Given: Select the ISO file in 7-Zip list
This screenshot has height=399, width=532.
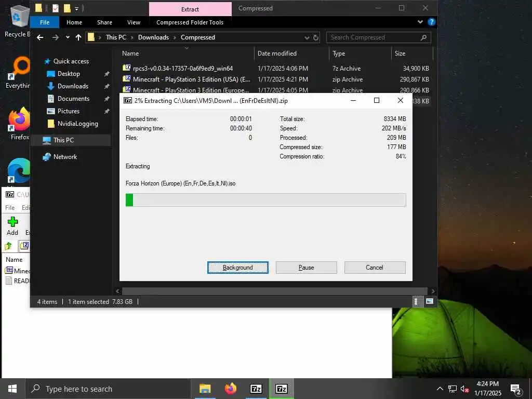Looking at the screenshot, I should click(x=18, y=271).
